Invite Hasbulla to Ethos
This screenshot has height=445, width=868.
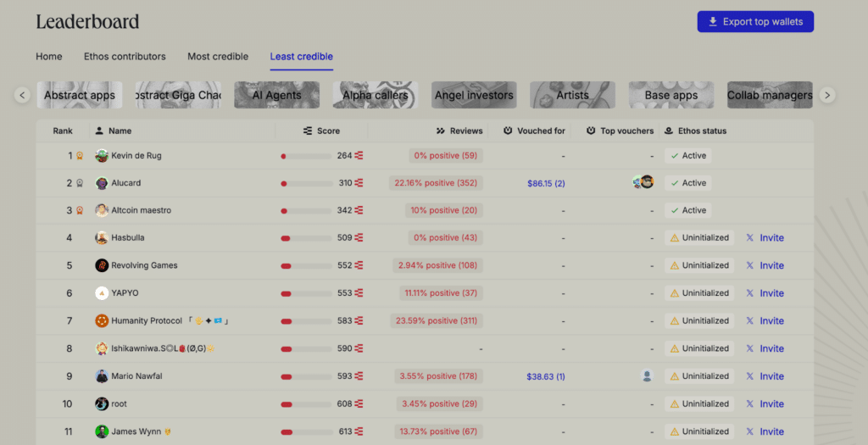tap(771, 238)
